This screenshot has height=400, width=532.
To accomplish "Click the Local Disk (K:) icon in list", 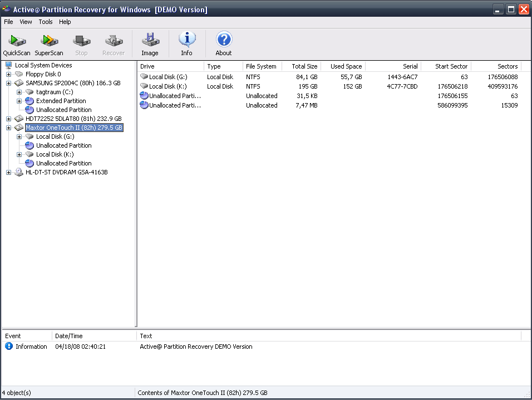I will click(144, 86).
